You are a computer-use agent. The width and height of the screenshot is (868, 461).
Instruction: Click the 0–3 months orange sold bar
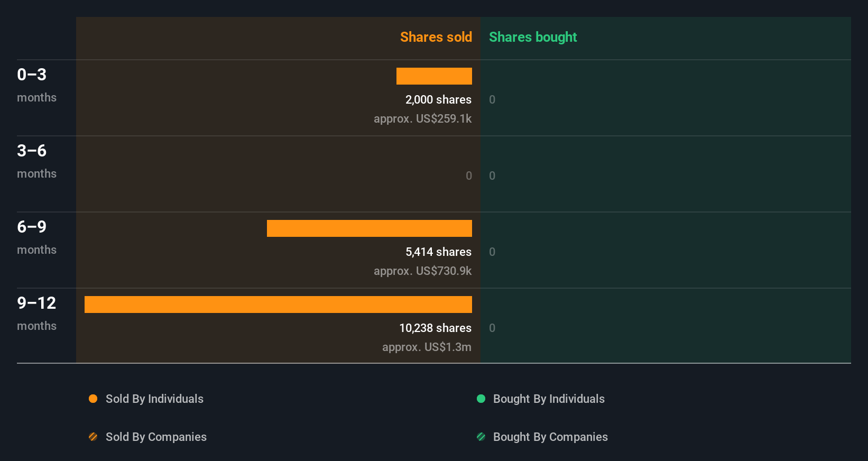434,76
